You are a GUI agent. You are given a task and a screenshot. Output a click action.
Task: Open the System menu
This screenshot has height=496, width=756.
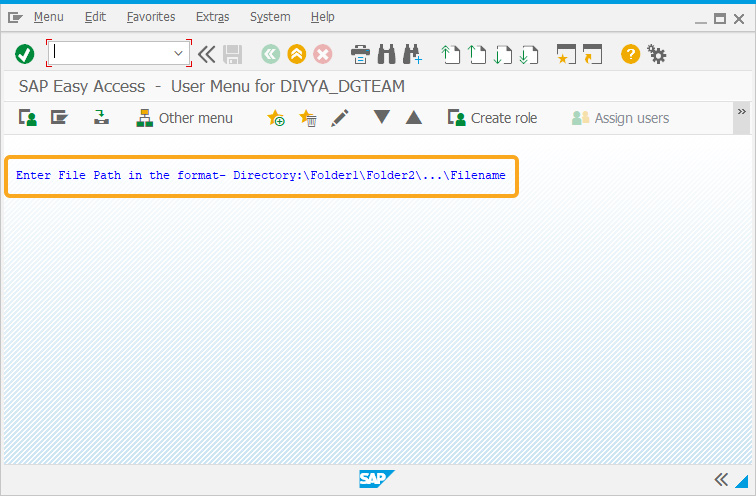(270, 17)
